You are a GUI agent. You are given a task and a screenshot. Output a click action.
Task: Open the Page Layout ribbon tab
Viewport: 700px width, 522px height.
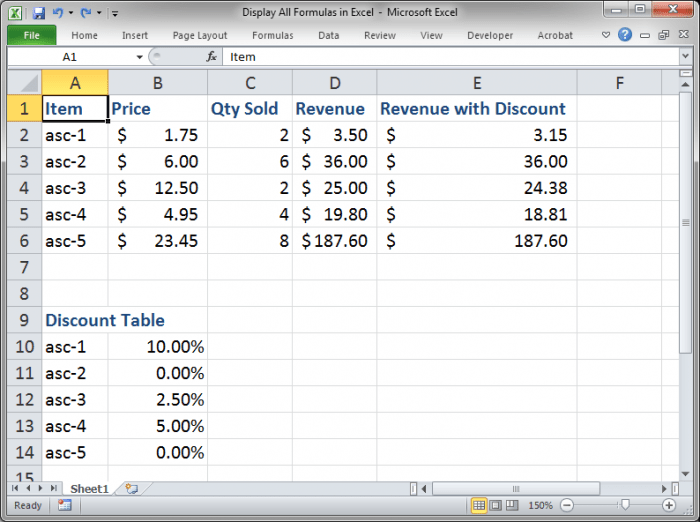(x=200, y=35)
